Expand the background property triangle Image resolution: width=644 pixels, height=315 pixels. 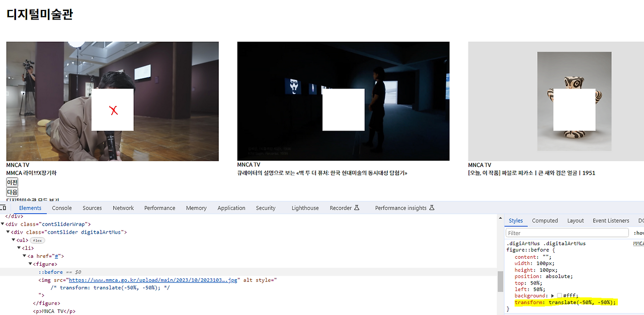[553, 296]
